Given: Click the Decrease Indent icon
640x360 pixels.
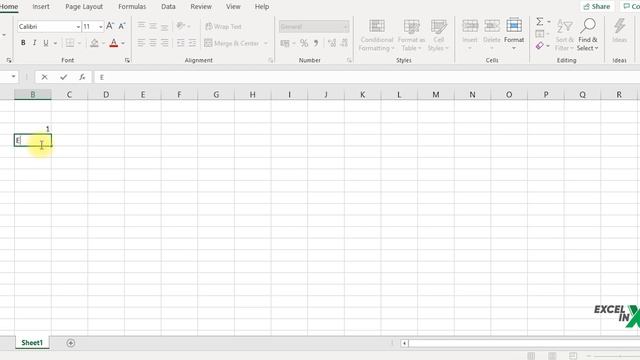Looking at the screenshot, I should 180,43.
